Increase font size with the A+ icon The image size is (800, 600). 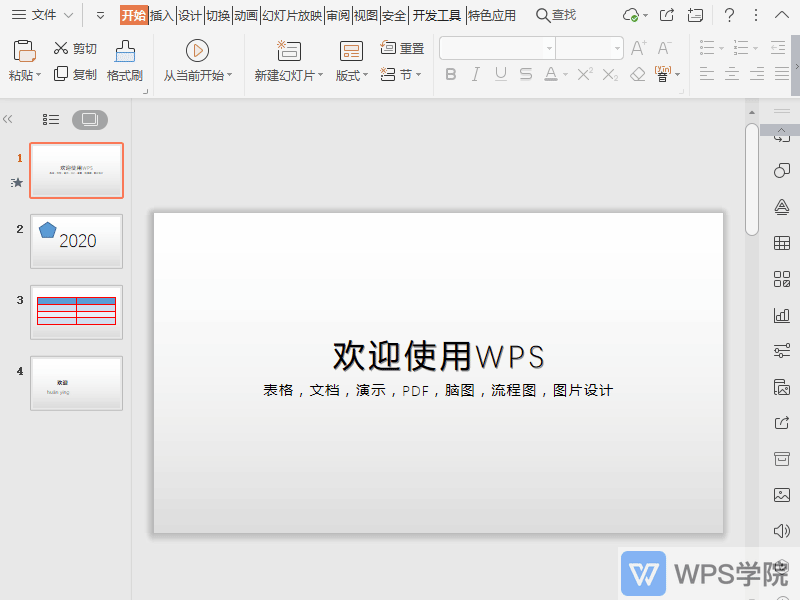click(636, 46)
